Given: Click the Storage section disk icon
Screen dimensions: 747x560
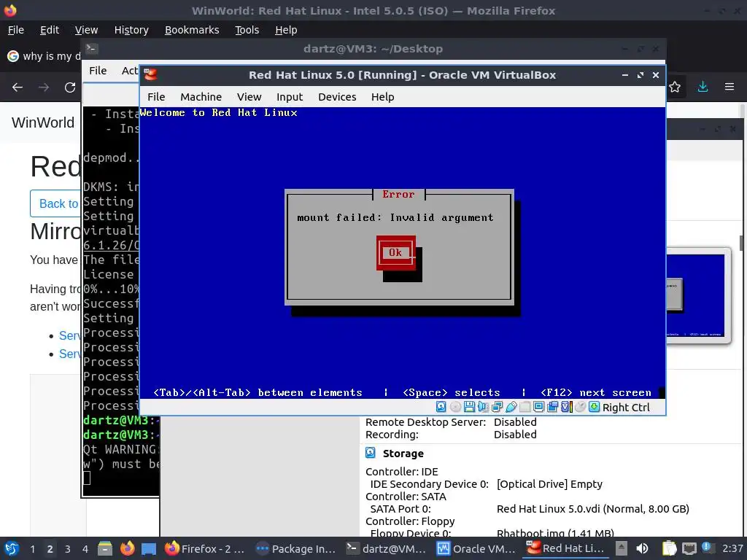Looking at the screenshot, I should coord(371,453).
